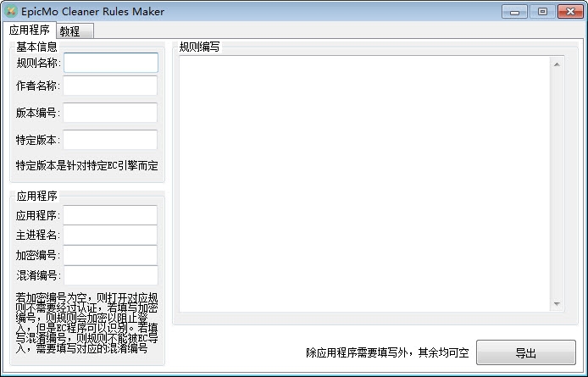The width and height of the screenshot is (588, 377).
Task: Click the 导出 button
Action: pos(526,352)
